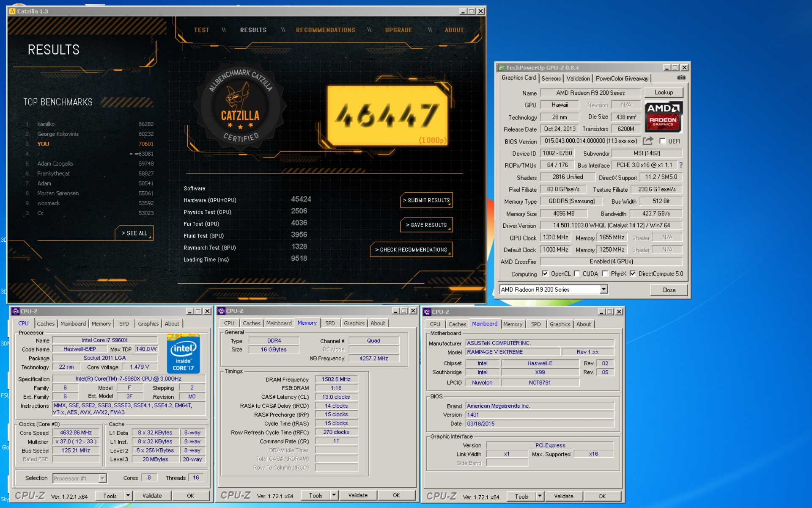
Task: Open the TEST tab in Catzilla
Action: pos(201,30)
